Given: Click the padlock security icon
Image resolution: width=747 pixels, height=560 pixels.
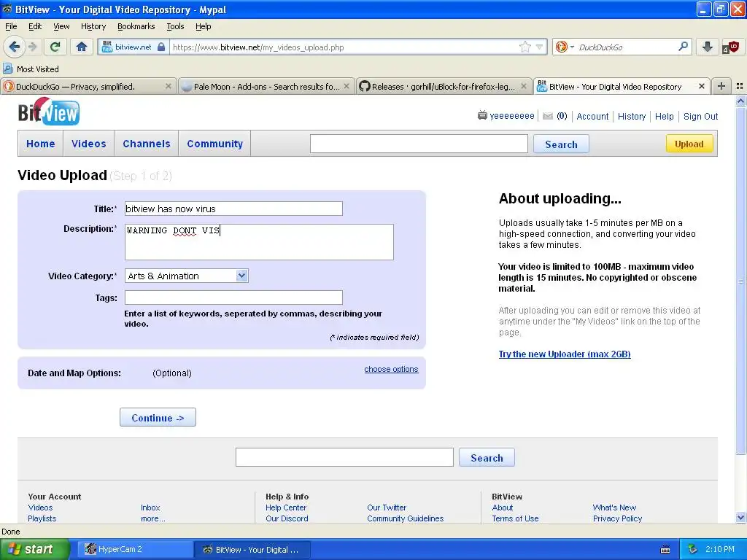Looking at the screenshot, I should coord(161,47).
